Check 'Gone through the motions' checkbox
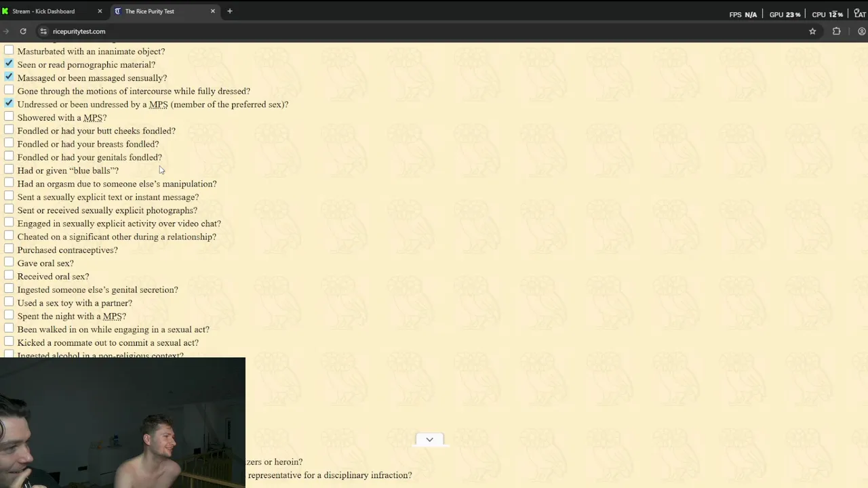The image size is (868, 488). tap(9, 90)
